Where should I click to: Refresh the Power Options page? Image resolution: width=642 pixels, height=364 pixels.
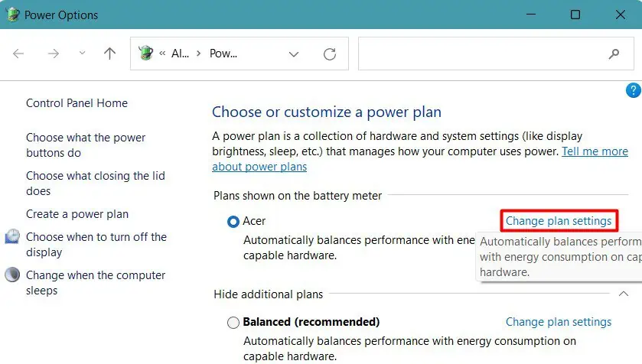pos(330,54)
